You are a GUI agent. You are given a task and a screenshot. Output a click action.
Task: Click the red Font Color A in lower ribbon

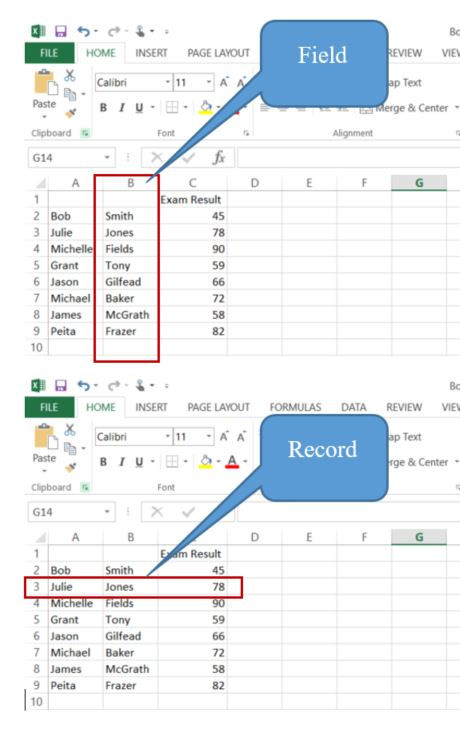click(232, 462)
